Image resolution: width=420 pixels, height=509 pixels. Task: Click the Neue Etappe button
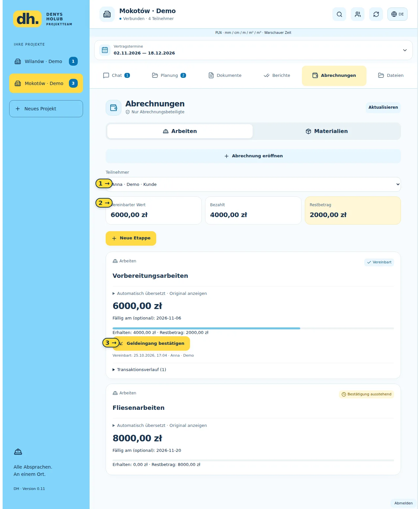click(x=131, y=238)
